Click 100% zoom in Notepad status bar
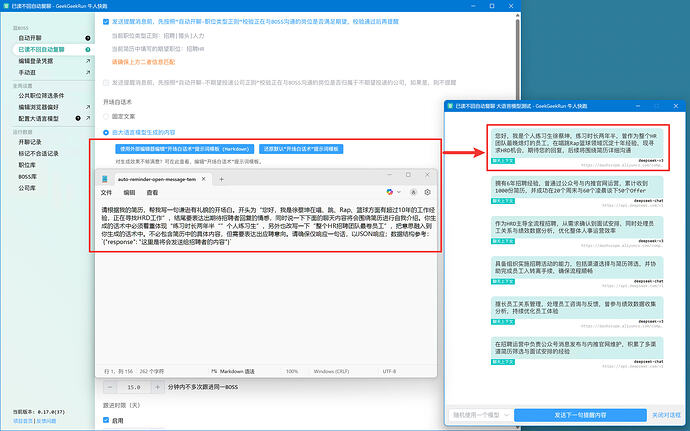The height and width of the screenshot is (431, 690). [x=292, y=372]
